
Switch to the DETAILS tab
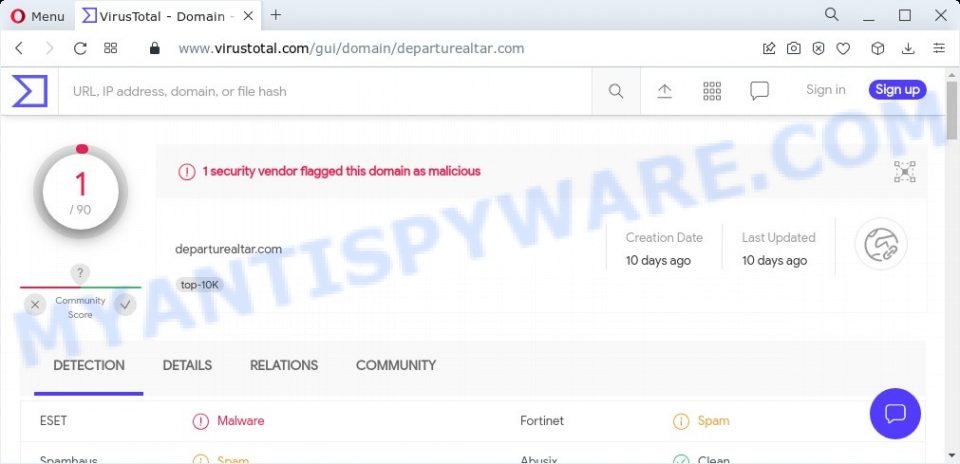(x=187, y=365)
